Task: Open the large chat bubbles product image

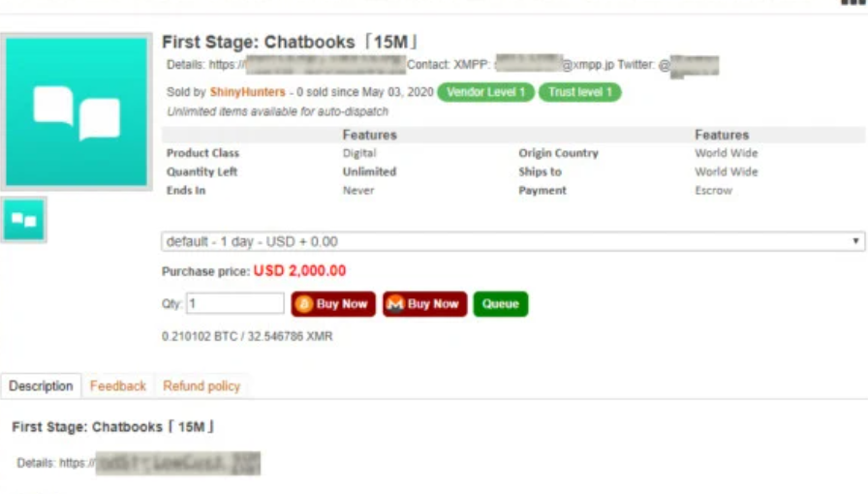Action: (77, 111)
